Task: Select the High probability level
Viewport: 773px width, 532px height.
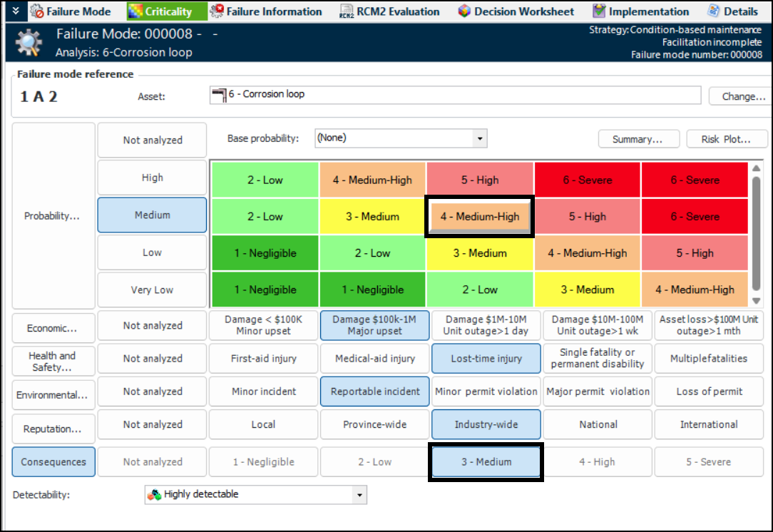Action: point(152,178)
